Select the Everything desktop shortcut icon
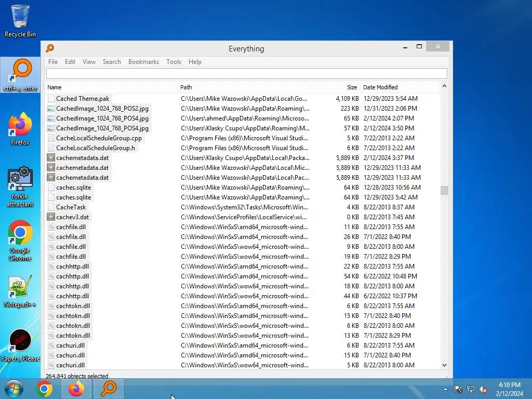This screenshot has height=399, width=532. click(x=20, y=75)
